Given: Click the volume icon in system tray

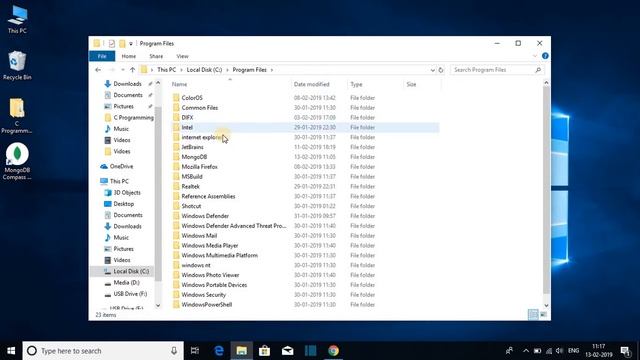Looking at the screenshot, I should pyautogui.click(x=559, y=351).
